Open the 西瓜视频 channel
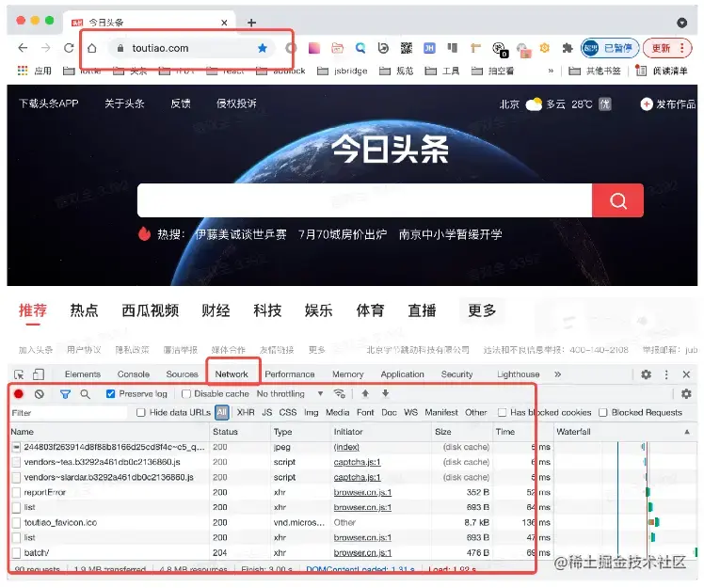 coord(151,310)
